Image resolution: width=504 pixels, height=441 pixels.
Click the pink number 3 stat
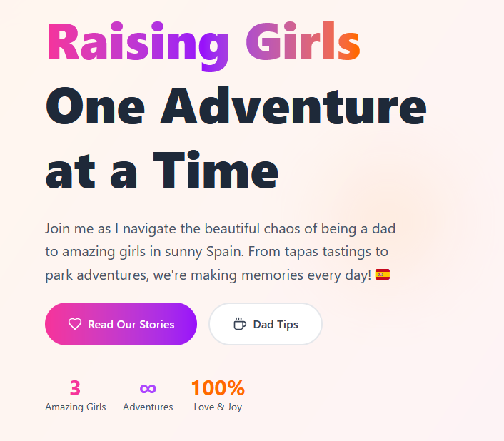point(75,388)
